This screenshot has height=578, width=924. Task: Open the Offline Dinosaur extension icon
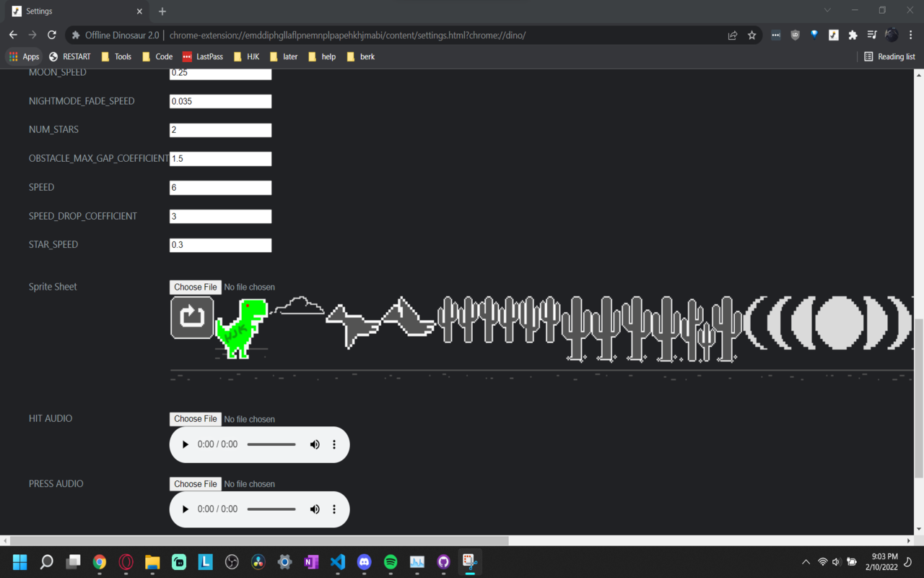pos(834,35)
